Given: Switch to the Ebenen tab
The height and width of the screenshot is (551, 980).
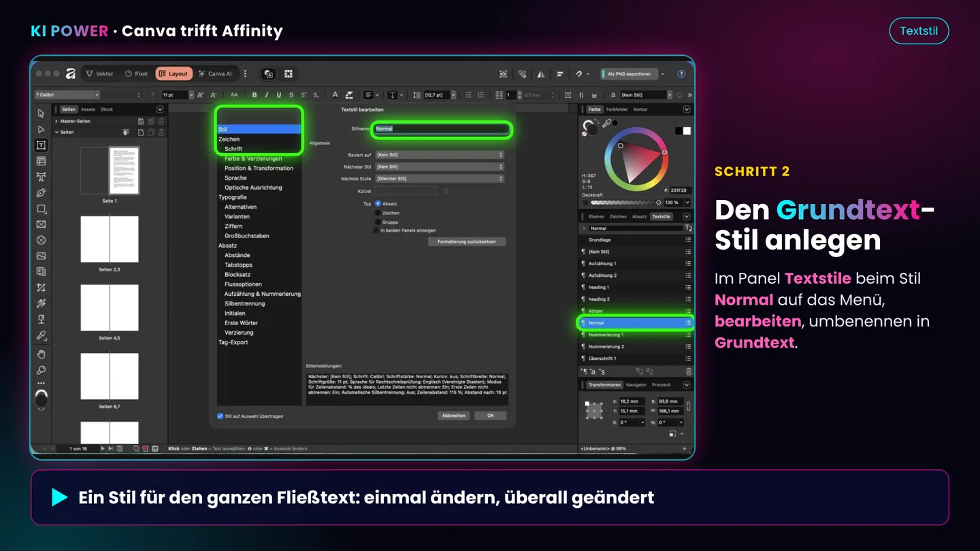Looking at the screenshot, I should click(596, 216).
